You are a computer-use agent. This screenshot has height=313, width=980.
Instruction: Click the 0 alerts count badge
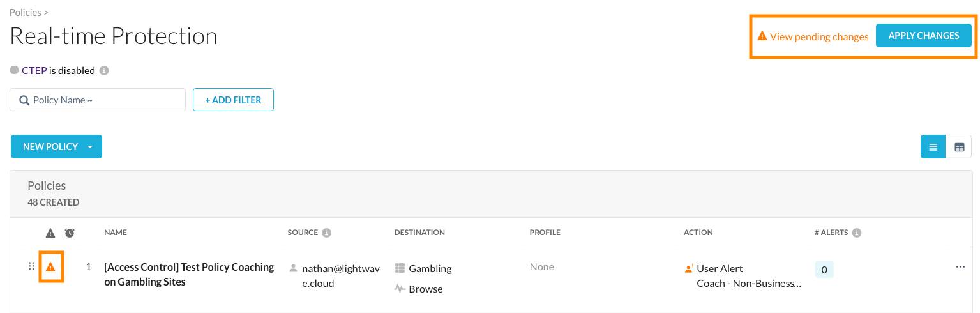pos(824,270)
